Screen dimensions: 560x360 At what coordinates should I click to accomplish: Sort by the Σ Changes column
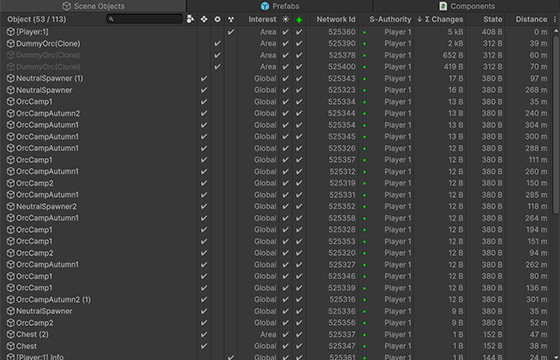[x=440, y=19]
